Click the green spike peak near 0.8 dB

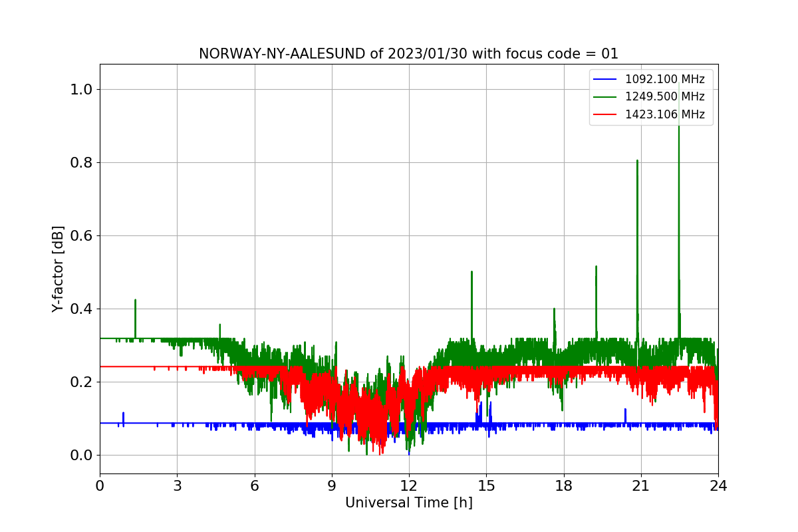click(x=637, y=161)
